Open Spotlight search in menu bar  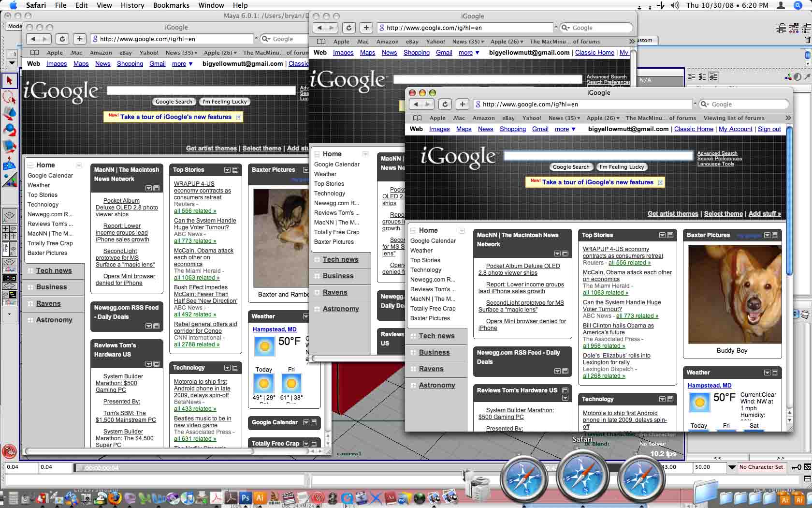pos(798,5)
